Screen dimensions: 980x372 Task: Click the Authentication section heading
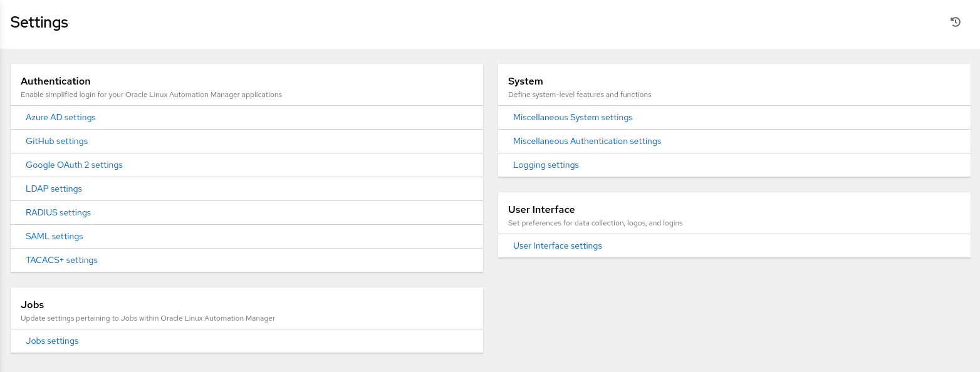tap(56, 81)
